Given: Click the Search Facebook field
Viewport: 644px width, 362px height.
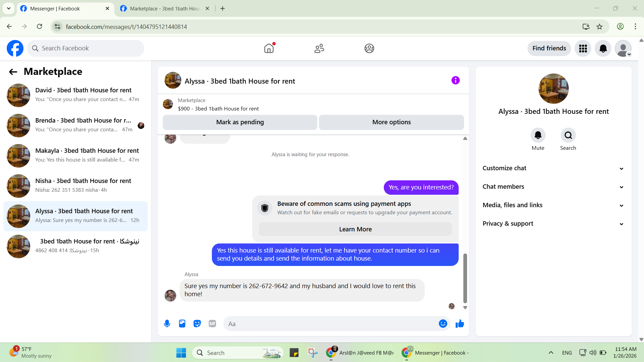Looking at the screenshot, I should coord(86,48).
